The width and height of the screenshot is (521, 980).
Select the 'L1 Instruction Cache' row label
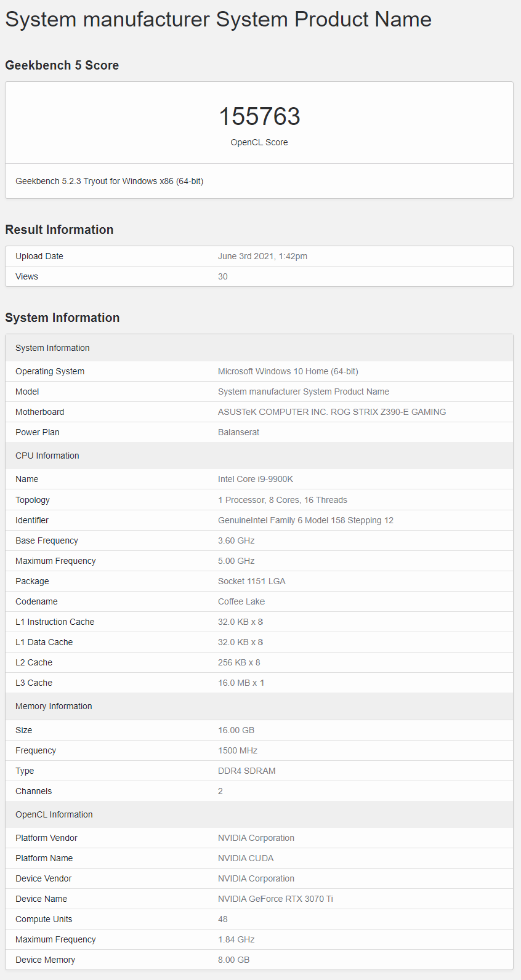coord(55,622)
